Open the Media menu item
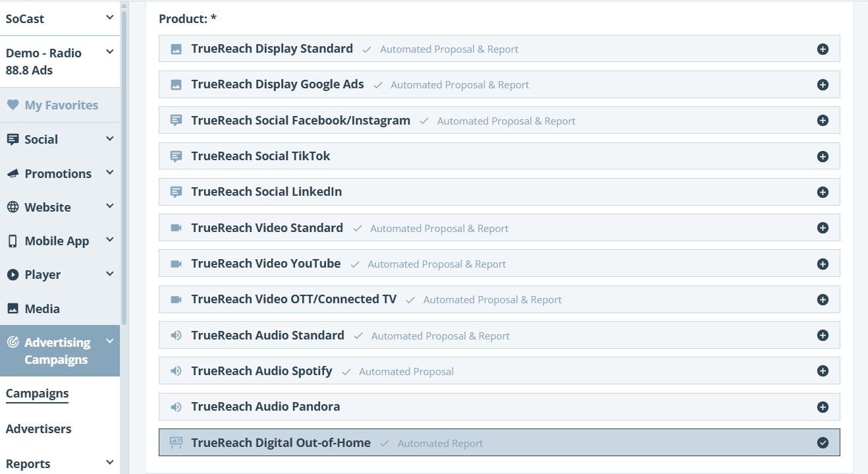The height and width of the screenshot is (474, 868). [60, 309]
